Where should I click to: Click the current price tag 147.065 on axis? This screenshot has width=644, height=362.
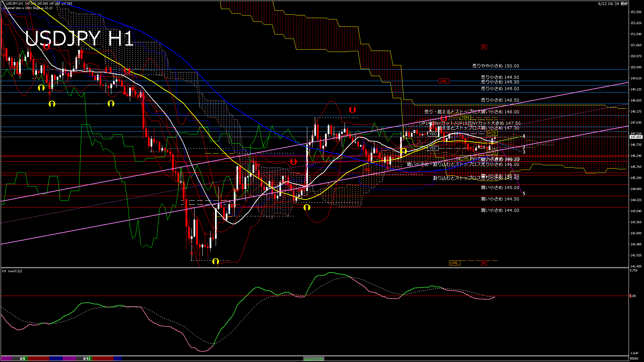[x=636, y=137]
